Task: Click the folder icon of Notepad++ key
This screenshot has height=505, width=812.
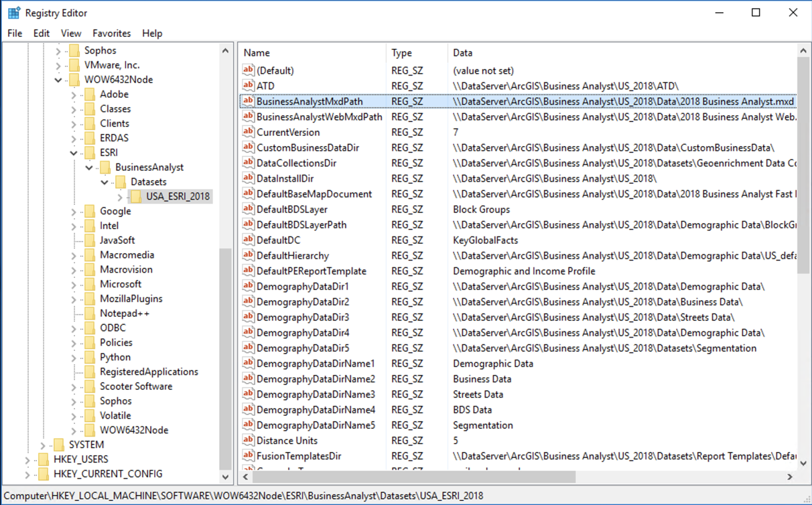Action: tap(90, 313)
